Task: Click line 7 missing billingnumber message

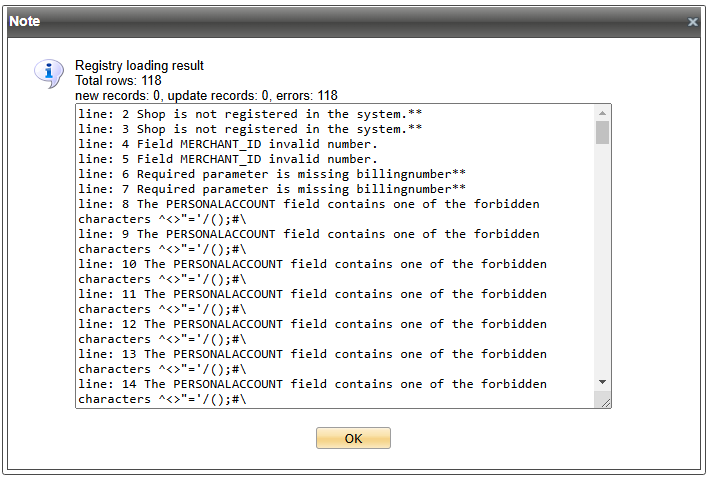Action: [x=272, y=189]
